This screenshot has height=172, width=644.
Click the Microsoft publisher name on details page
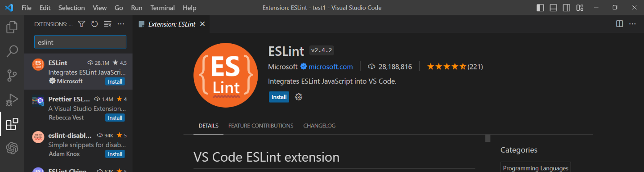283,67
